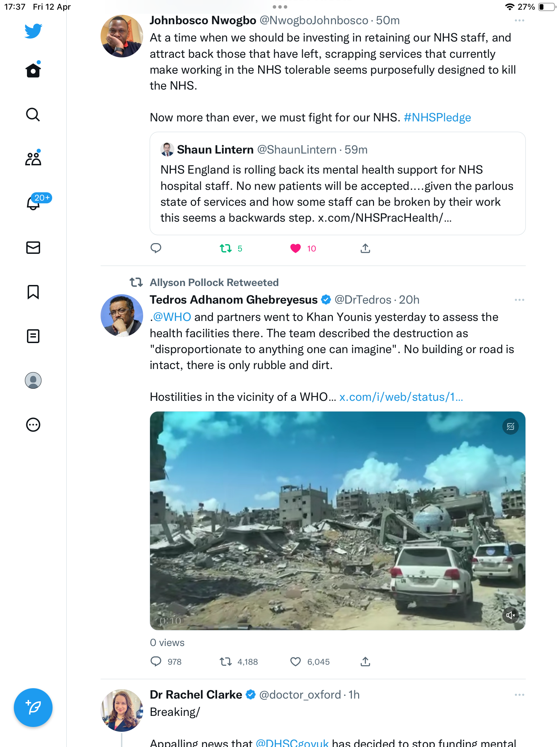Go to Home timeline icon
The height and width of the screenshot is (747, 560).
coord(33,70)
